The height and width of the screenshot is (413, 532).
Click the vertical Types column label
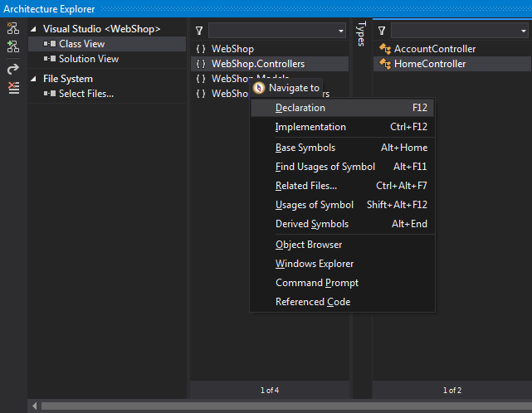pyautogui.click(x=362, y=33)
